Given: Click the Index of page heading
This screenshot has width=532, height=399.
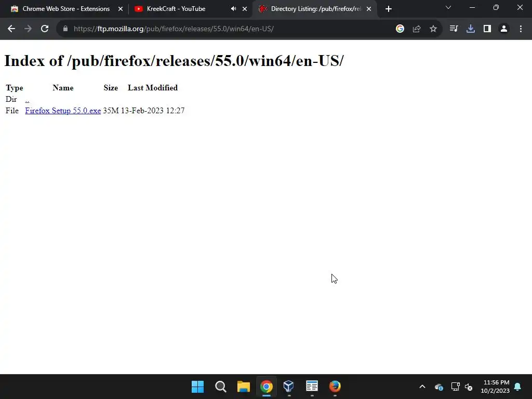Looking at the screenshot, I should [x=174, y=61].
